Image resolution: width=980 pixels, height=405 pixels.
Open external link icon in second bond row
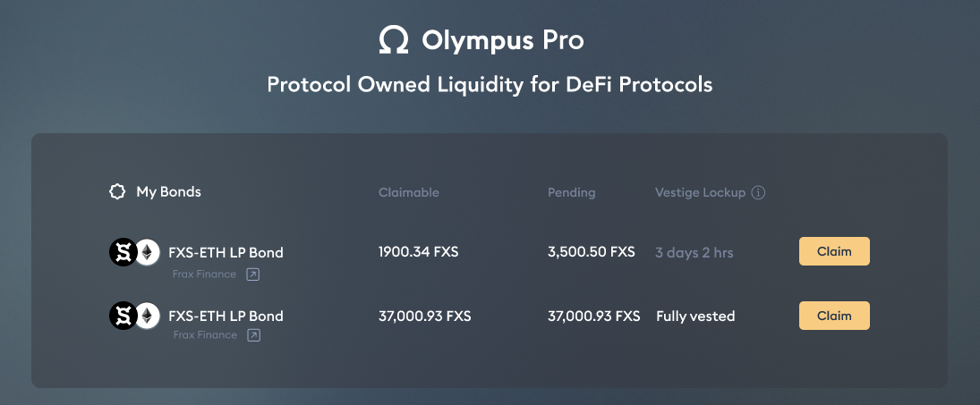(x=253, y=335)
